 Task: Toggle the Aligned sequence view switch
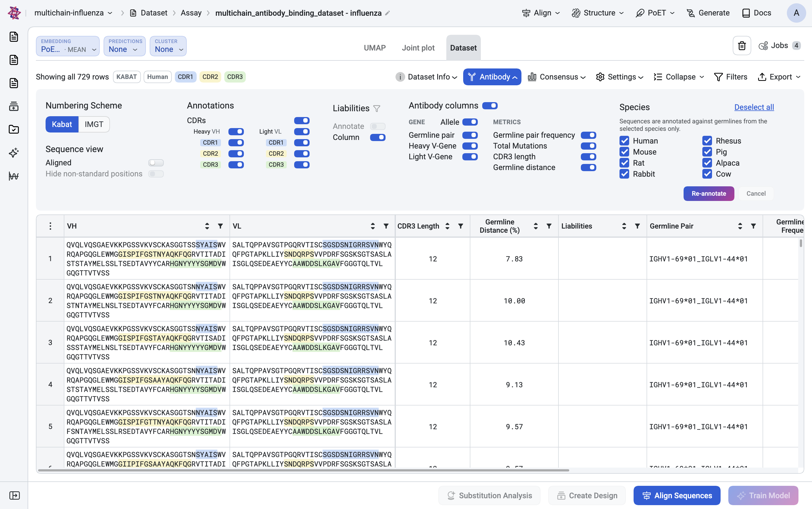[x=156, y=163]
